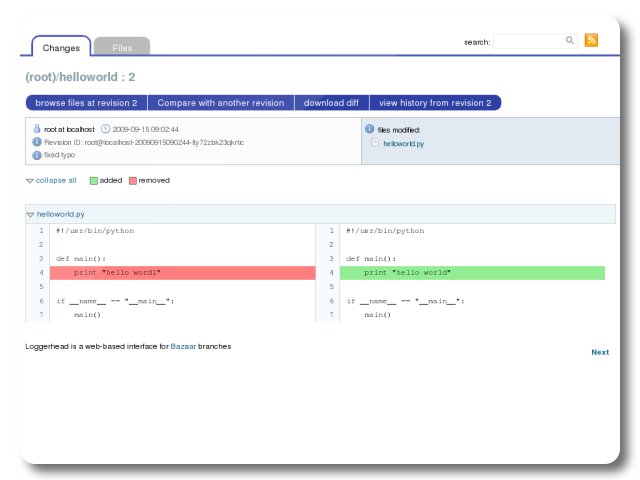640x480 pixels.
Task: Switch to the Files tab
Action: coord(122,47)
